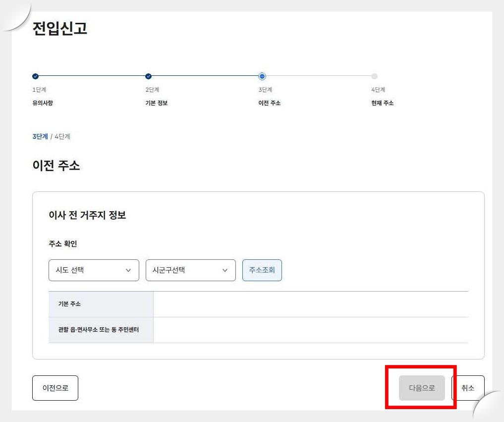Open the city district selection combo box
Image resolution: width=504 pixels, height=422 pixels.
(190, 270)
